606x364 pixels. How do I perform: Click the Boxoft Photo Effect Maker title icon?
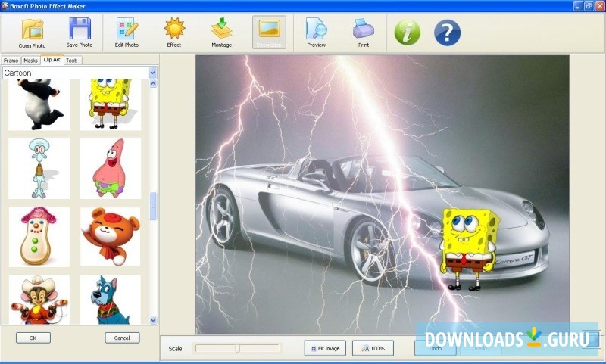pos(5,6)
